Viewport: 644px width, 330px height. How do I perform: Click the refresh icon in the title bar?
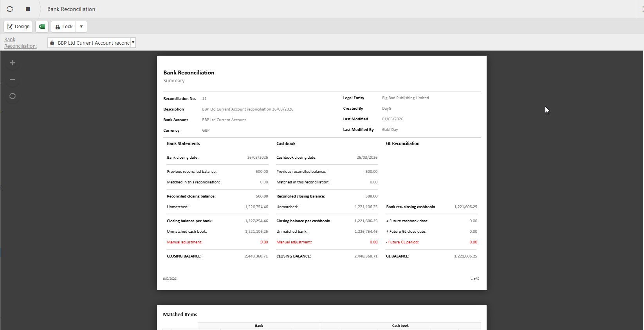(x=10, y=9)
